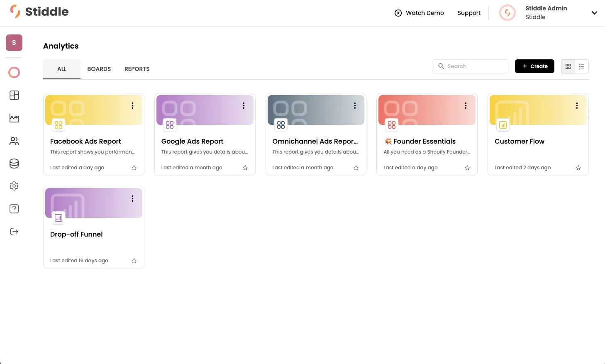Star the Google Ads Report as favorite
The height and width of the screenshot is (364, 605).
pyautogui.click(x=245, y=168)
